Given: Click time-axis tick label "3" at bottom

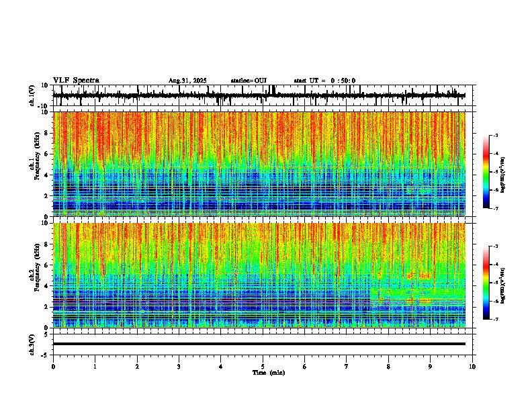Looking at the screenshot, I should [179, 367].
